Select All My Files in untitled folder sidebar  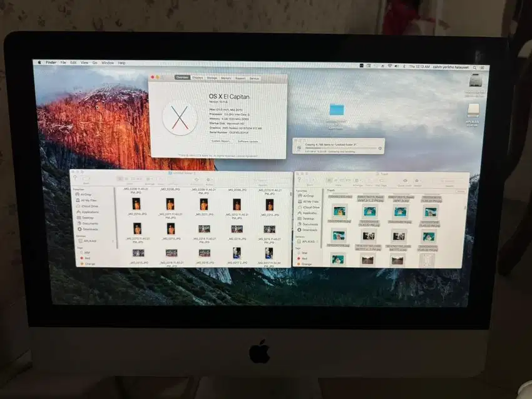(86, 200)
